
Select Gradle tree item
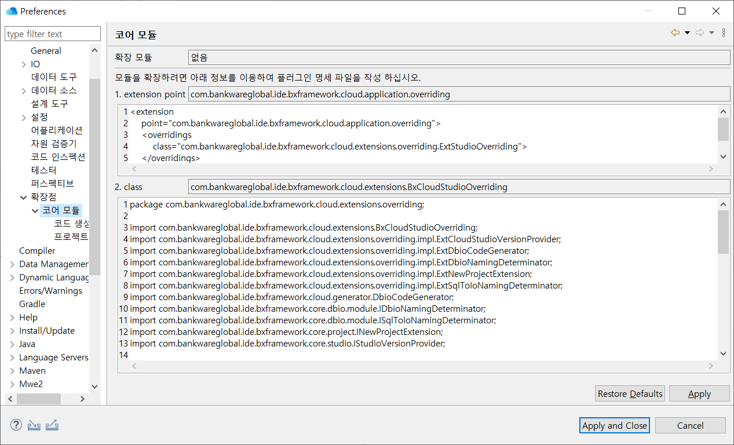(x=32, y=304)
